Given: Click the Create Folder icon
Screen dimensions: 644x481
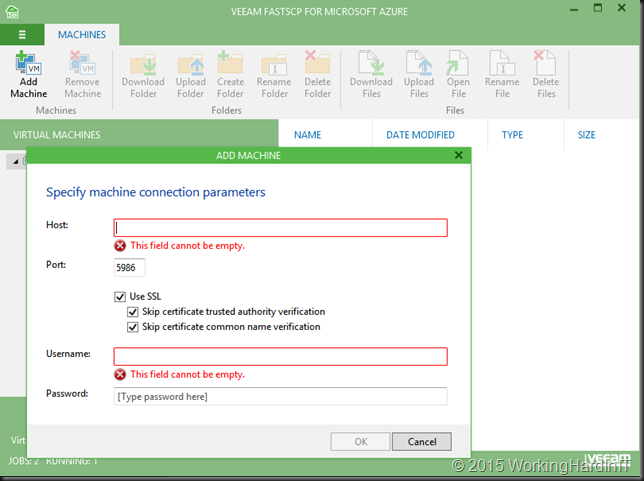Looking at the screenshot, I should point(230,62).
